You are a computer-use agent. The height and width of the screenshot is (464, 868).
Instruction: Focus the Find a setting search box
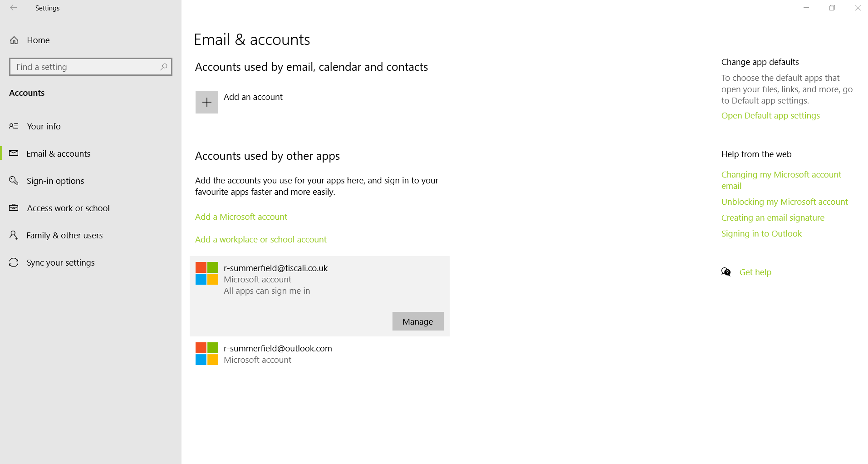[86, 67]
